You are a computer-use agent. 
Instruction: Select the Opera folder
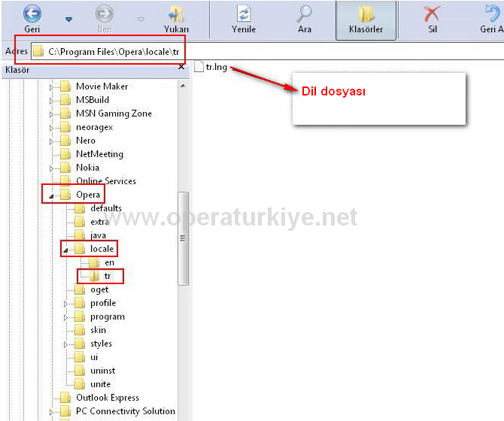coord(80,195)
